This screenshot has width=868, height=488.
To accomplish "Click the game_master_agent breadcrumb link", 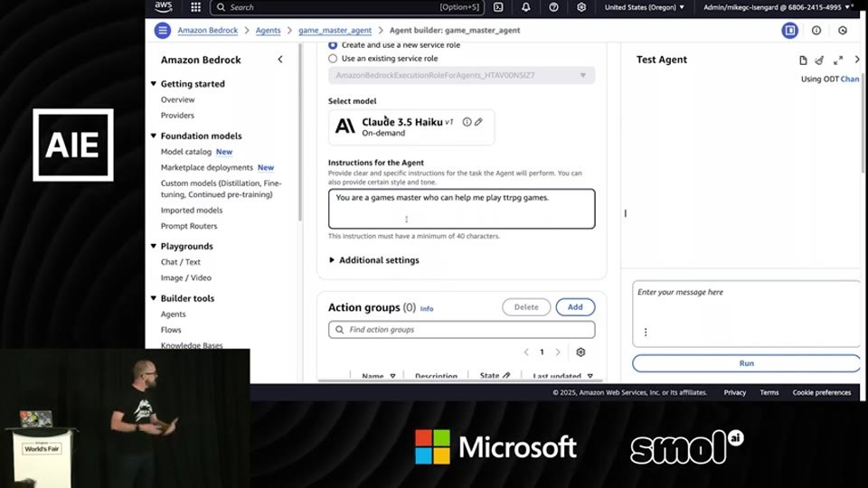I will [x=335, y=31].
